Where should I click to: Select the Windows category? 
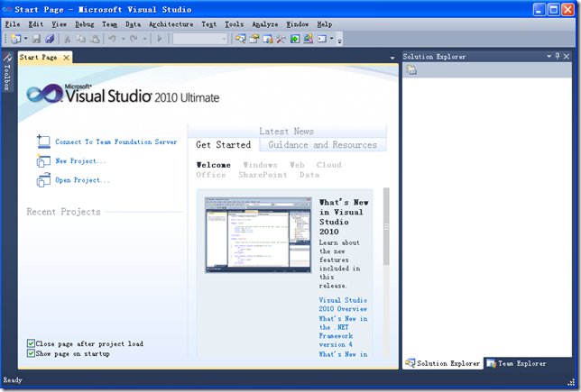point(260,165)
